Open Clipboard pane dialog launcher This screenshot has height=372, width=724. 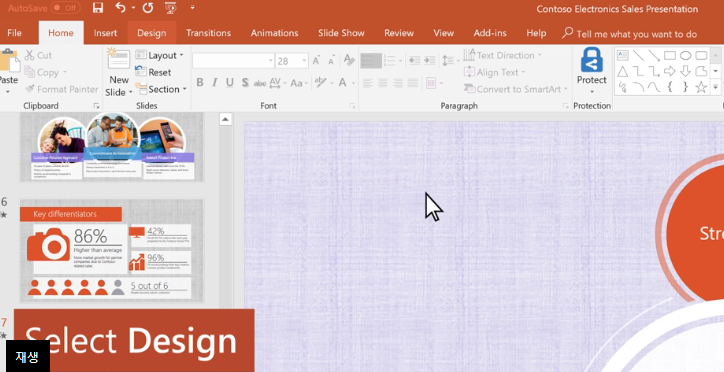click(x=96, y=106)
